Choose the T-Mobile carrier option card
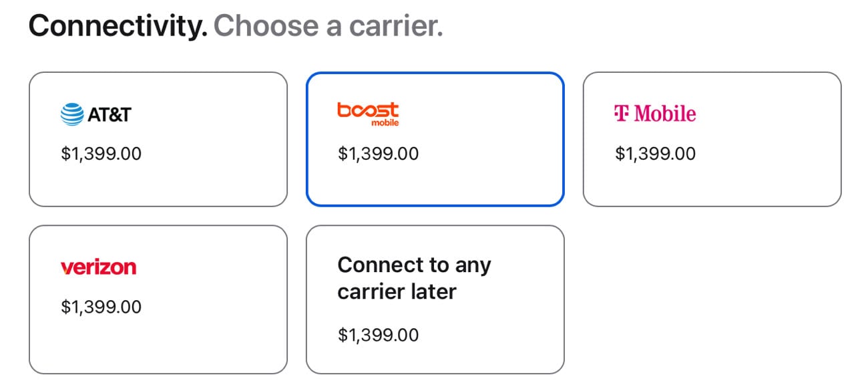The height and width of the screenshot is (391, 868). (712, 139)
